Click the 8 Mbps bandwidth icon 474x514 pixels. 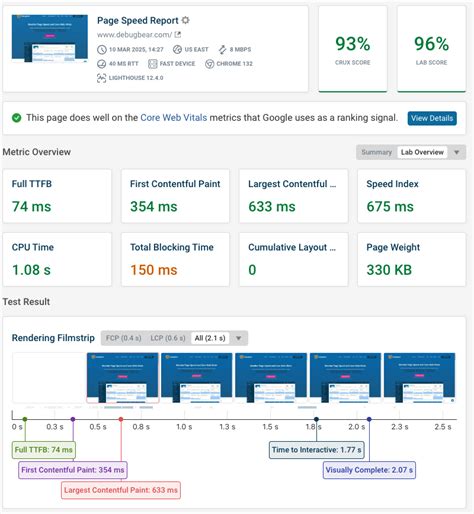[x=222, y=50]
